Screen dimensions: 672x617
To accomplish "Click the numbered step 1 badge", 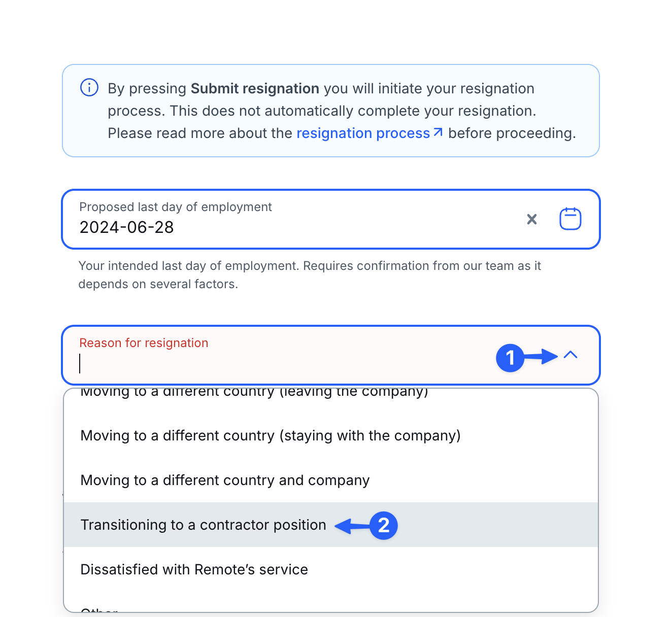I will (x=510, y=358).
